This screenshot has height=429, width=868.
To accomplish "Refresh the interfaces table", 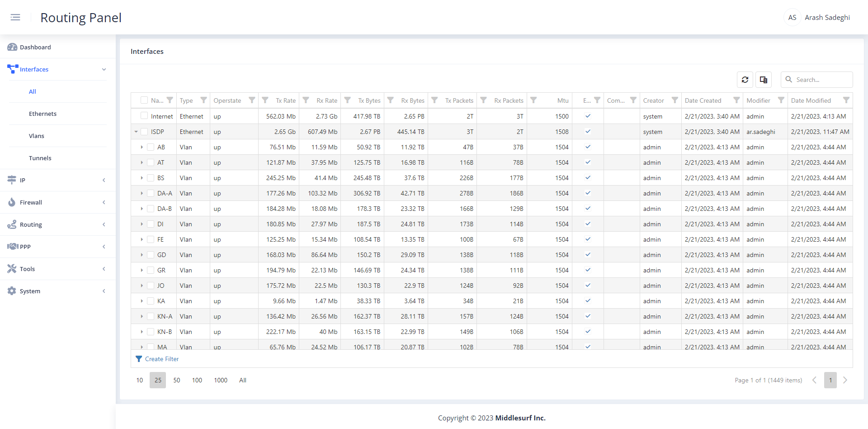I will [x=745, y=80].
